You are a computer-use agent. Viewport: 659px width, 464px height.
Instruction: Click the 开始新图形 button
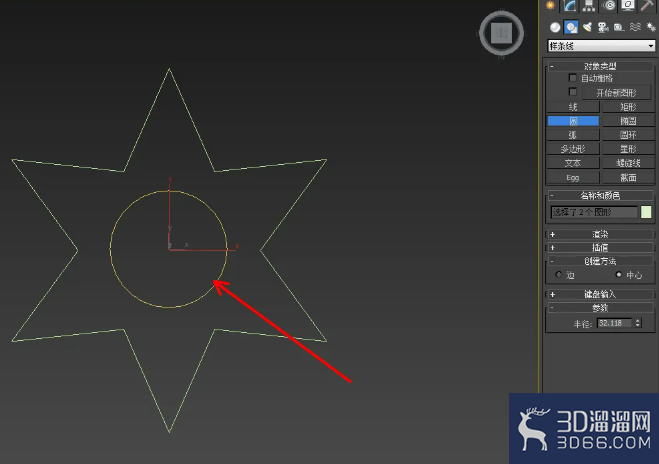pos(616,92)
